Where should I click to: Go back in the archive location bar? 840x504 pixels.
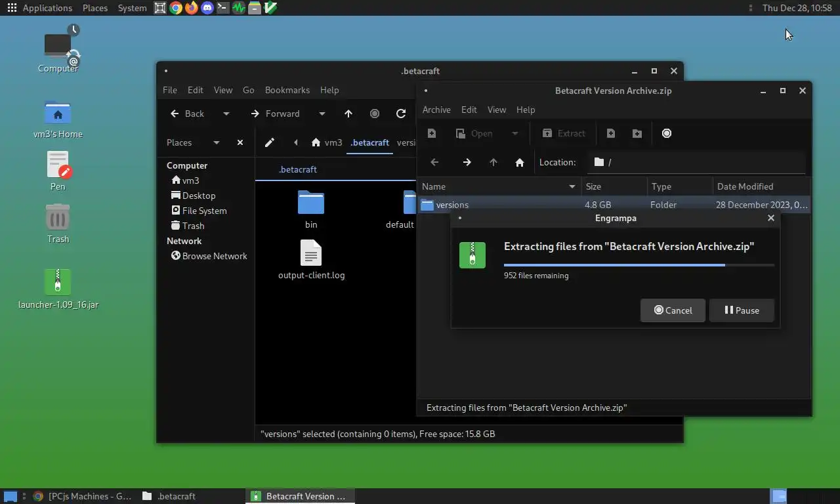point(434,162)
